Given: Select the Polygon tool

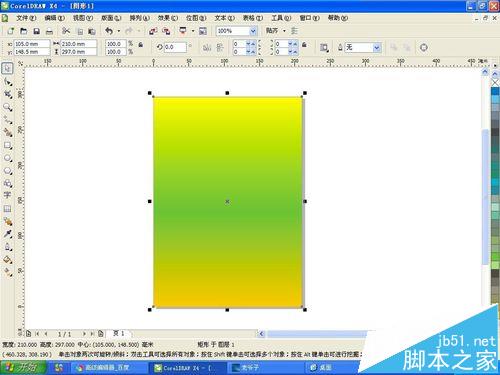Looking at the screenshot, I should (x=8, y=171).
